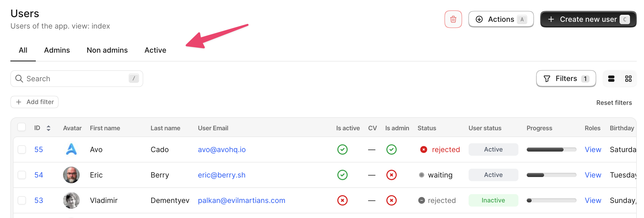Click the red trash delete icon
The image size is (644, 218).
point(453,19)
